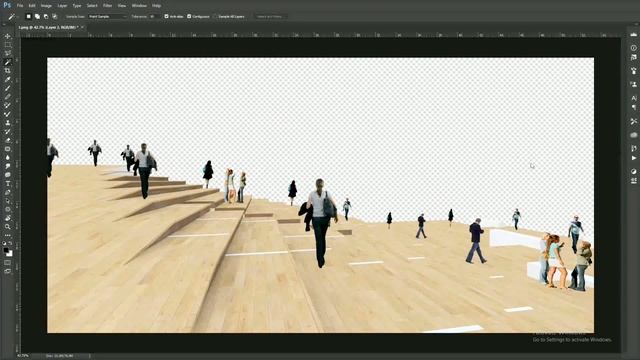Open the Window menu
The width and height of the screenshot is (640, 360).
[x=139, y=6]
